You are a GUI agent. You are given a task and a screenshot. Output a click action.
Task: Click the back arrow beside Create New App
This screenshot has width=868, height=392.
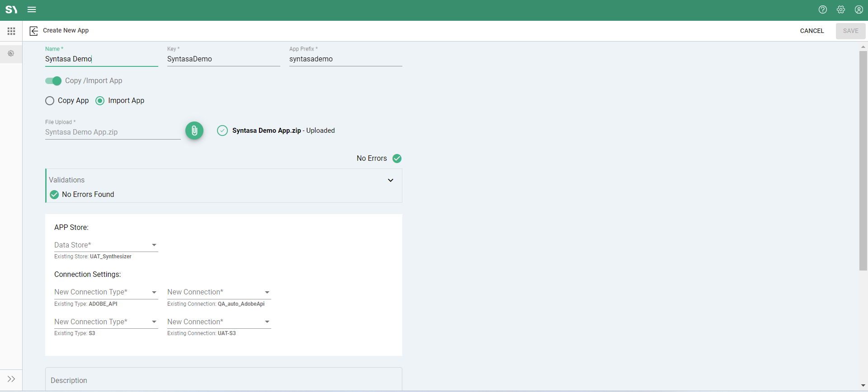pos(34,31)
